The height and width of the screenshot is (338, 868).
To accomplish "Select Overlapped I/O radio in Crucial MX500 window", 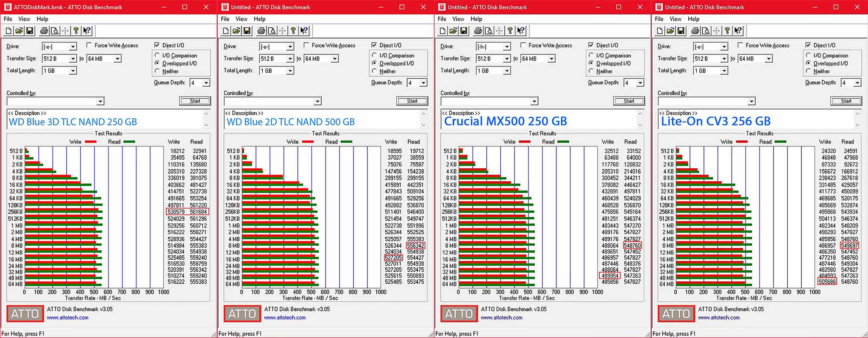I will pos(591,63).
